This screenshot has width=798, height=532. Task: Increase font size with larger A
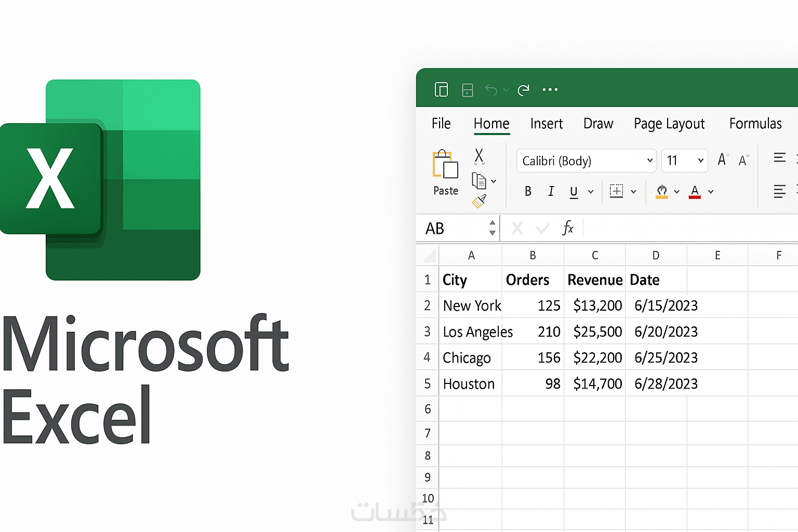point(723,160)
